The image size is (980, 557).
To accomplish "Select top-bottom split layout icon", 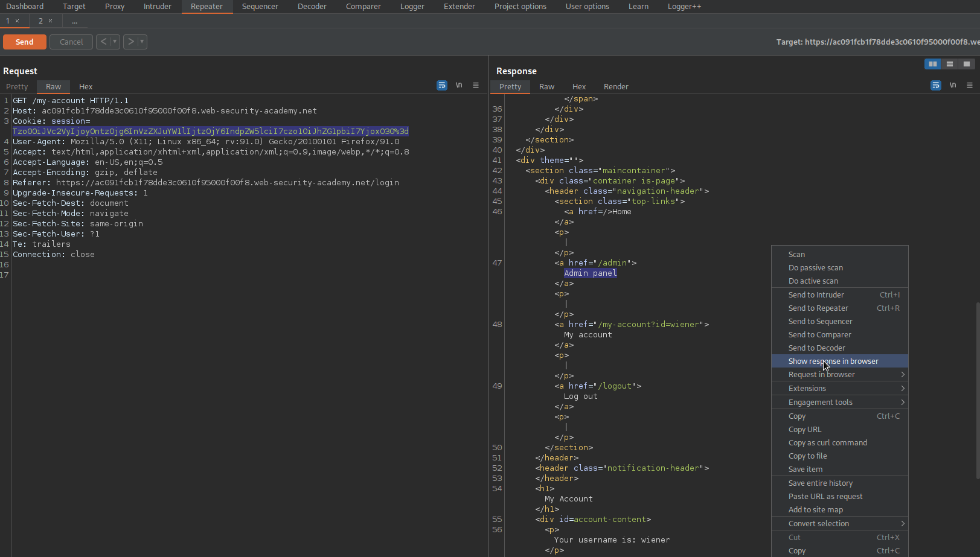I will click(950, 64).
